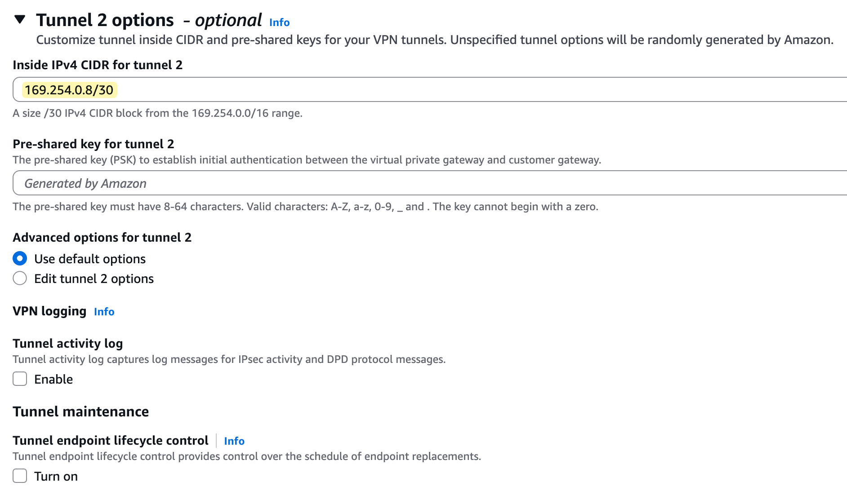Image resolution: width=847 pixels, height=504 pixels.
Task: Click the Tunnel endpoint lifecycle control label
Action: coord(110,441)
